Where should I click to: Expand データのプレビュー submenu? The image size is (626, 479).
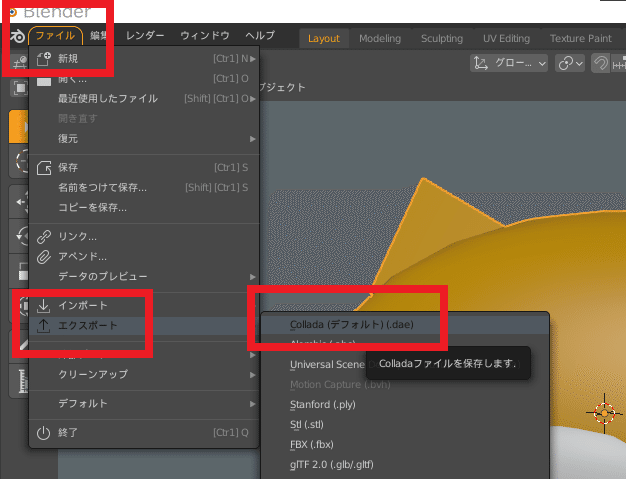click(x=144, y=276)
